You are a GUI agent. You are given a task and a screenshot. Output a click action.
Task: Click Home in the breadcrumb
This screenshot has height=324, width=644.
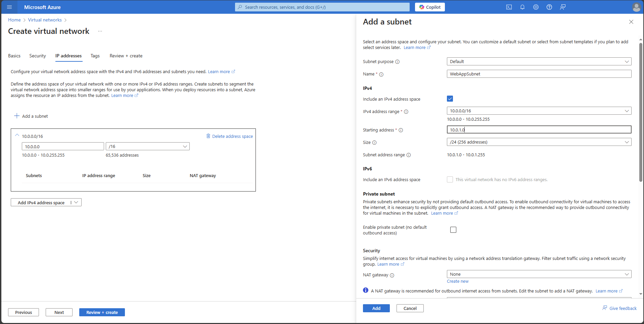14,20
